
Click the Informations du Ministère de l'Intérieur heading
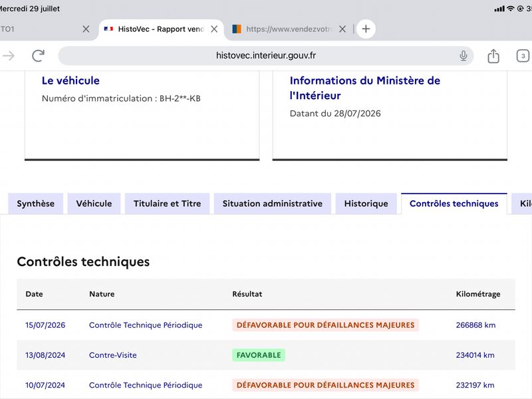(364, 88)
